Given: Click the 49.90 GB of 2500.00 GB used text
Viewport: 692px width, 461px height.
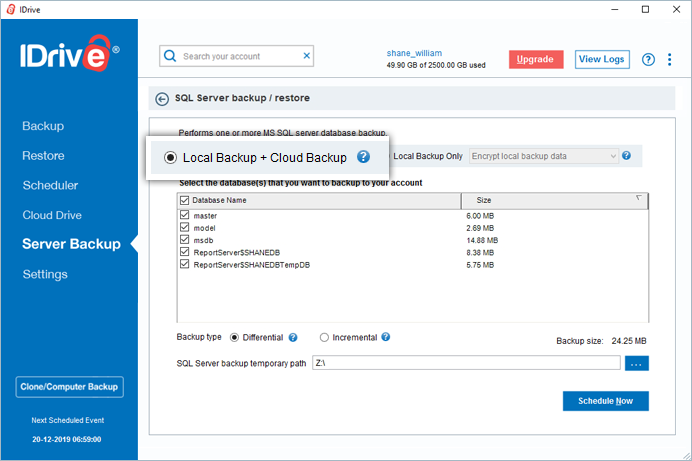Looking at the screenshot, I should [x=436, y=65].
